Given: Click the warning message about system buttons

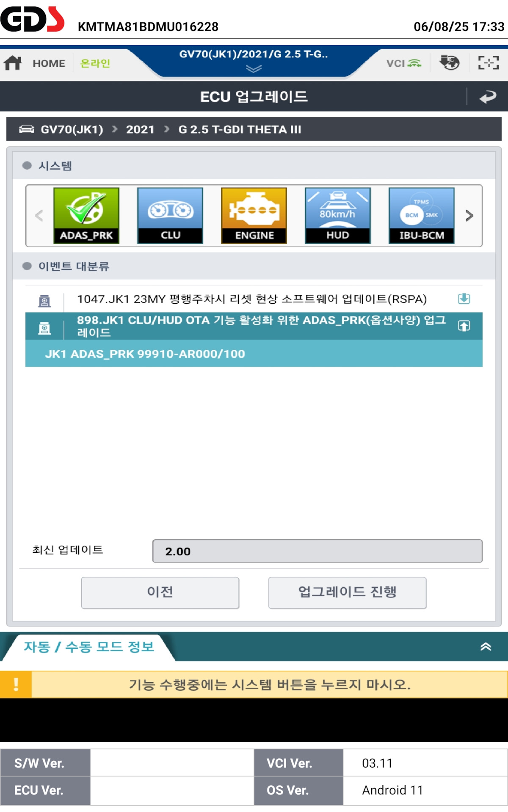Looking at the screenshot, I should click(270, 684).
